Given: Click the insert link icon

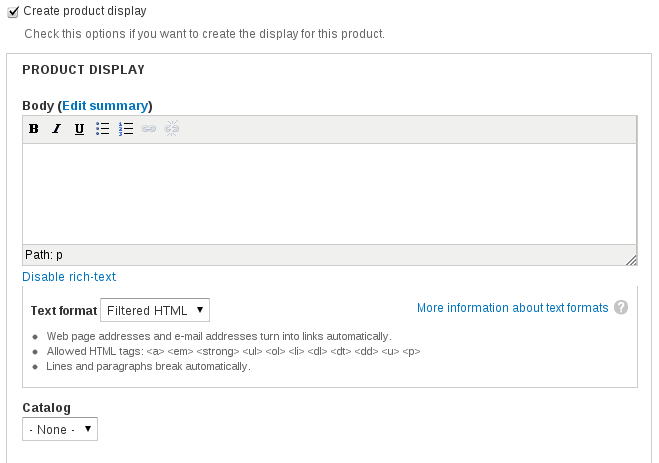Looking at the screenshot, I should click(x=149, y=129).
